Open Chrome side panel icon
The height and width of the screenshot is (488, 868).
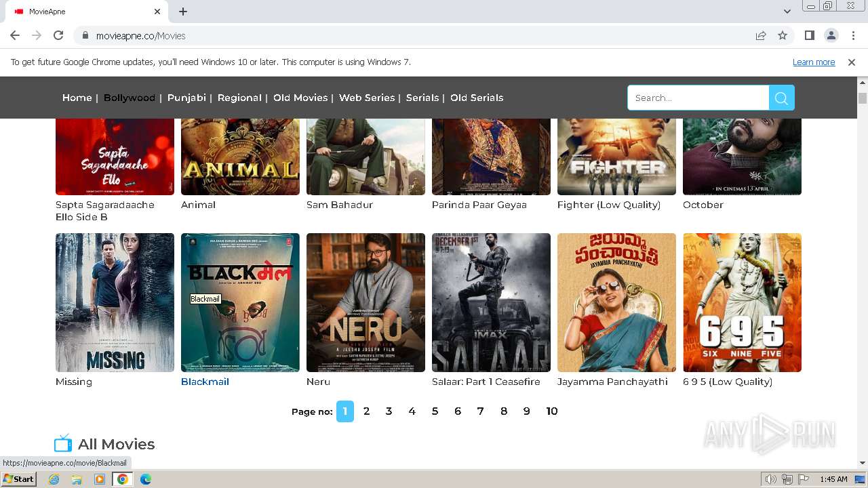click(809, 35)
